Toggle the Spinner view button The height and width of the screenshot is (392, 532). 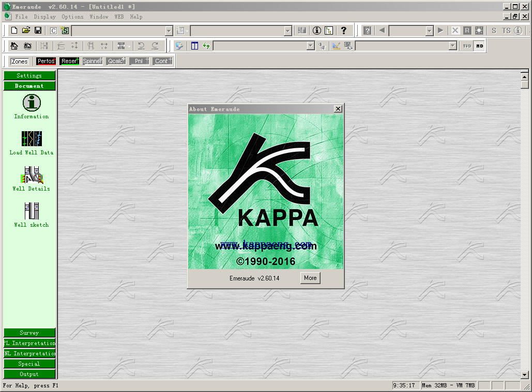(93, 61)
